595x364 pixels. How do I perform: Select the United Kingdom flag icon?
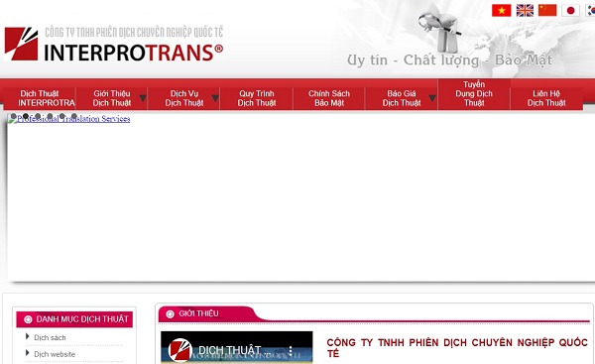point(525,10)
